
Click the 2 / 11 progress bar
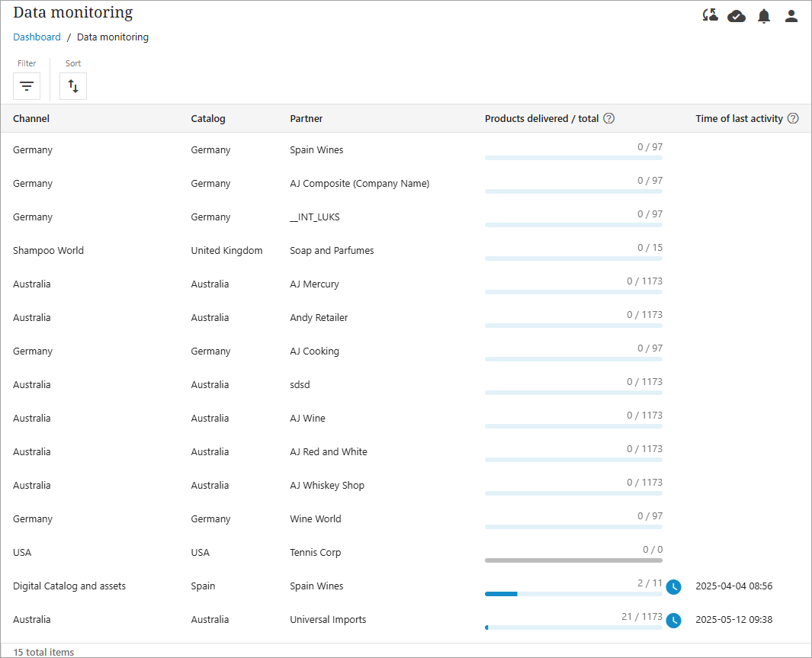pyautogui.click(x=573, y=593)
